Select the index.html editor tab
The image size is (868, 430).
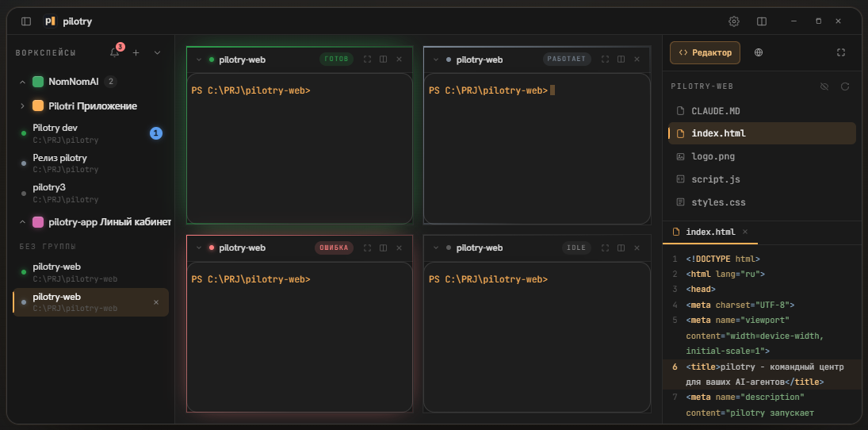[x=710, y=232]
